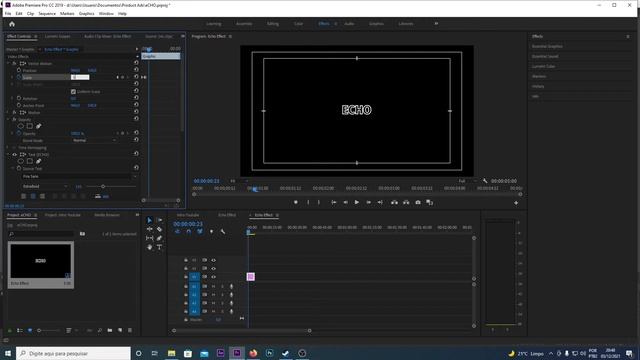Open the font style dropdown
Screen dimensions: 640x360
coord(45,187)
